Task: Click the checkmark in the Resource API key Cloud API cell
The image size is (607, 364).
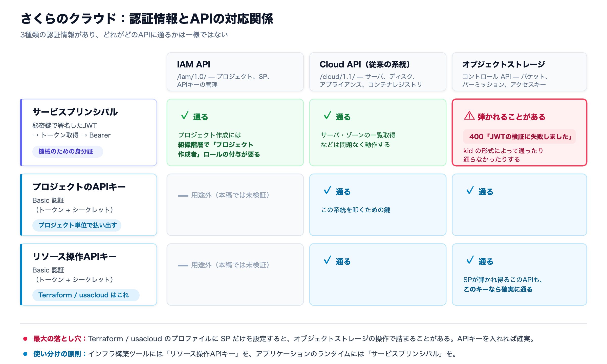Action: point(327,260)
